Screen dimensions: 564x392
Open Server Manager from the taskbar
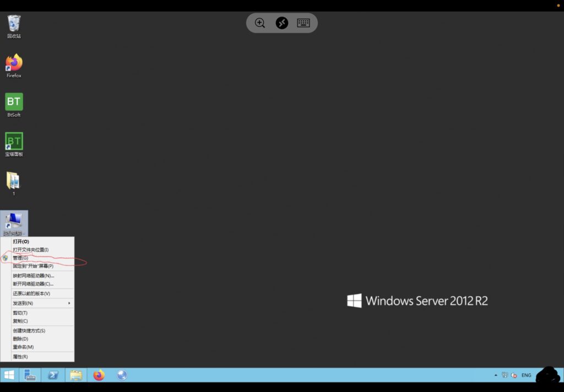click(x=30, y=375)
